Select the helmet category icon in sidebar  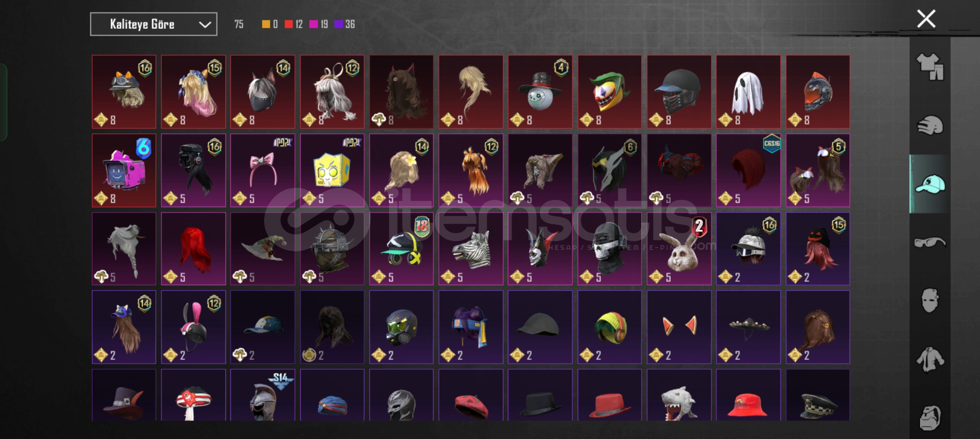pyautogui.click(x=930, y=125)
